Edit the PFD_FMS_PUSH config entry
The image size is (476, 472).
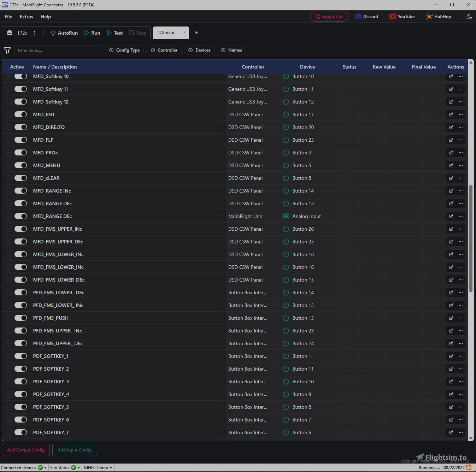click(451, 318)
